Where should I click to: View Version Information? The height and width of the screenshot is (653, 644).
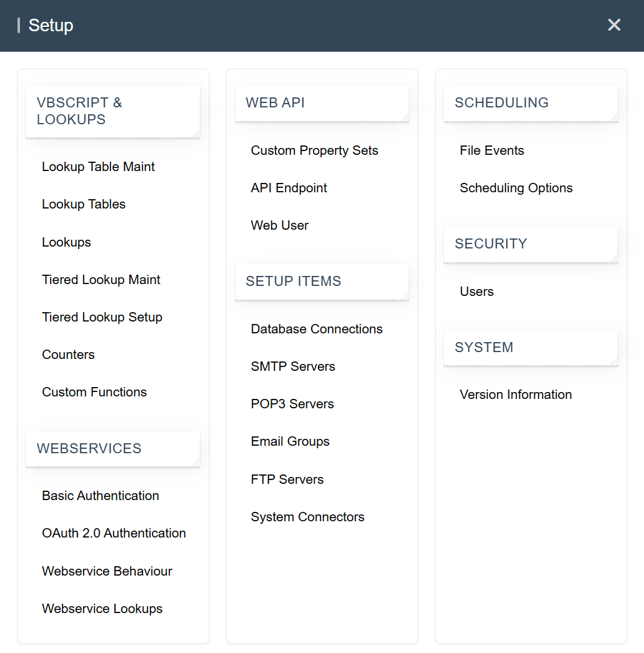[x=515, y=395]
